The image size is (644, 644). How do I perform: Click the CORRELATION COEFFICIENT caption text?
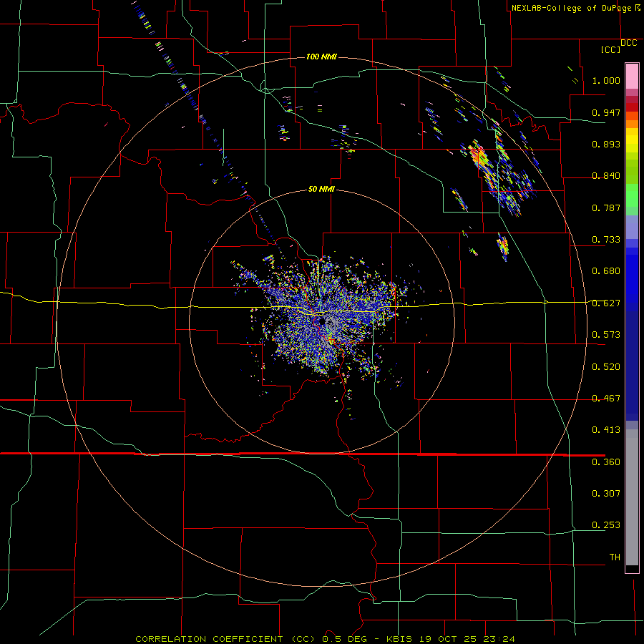(209, 639)
